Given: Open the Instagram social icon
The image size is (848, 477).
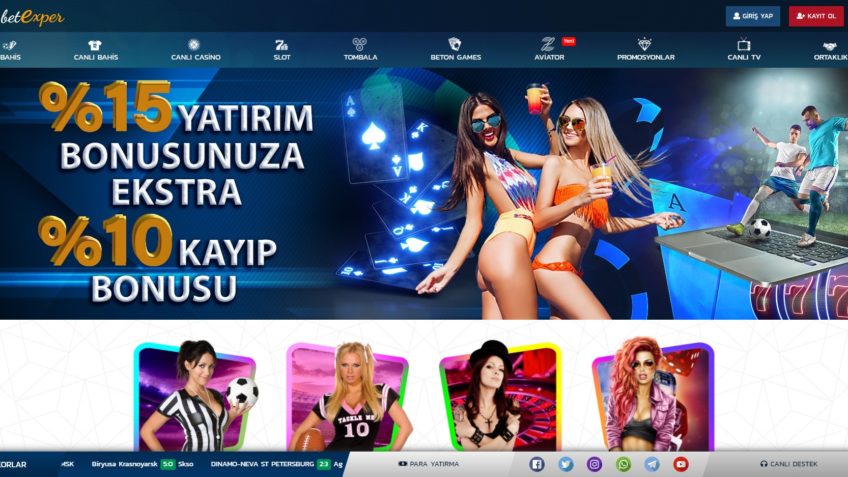Looking at the screenshot, I should 594,464.
